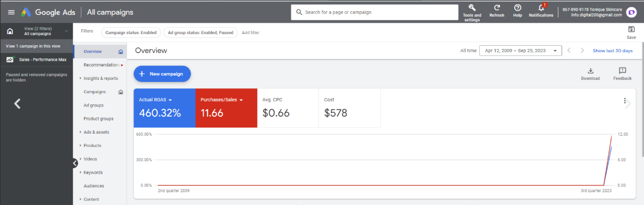The width and height of the screenshot is (644, 205).
Task: Open the View filters dropdown
Action: pyautogui.click(x=37, y=31)
